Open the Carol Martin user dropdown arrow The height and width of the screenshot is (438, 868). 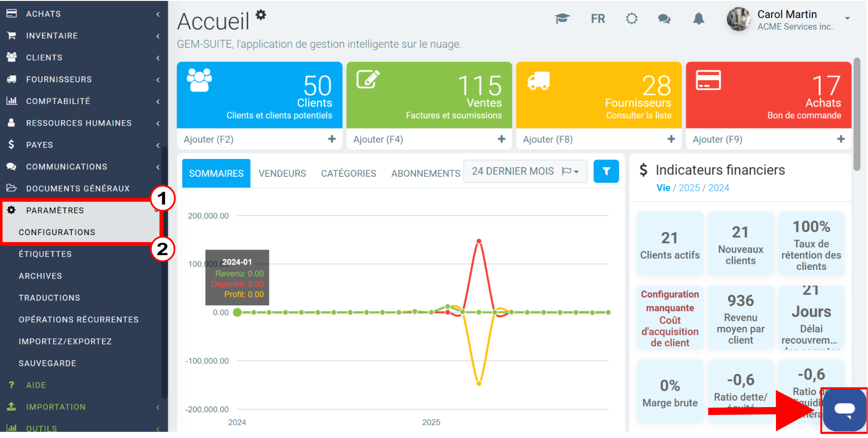click(x=847, y=19)
